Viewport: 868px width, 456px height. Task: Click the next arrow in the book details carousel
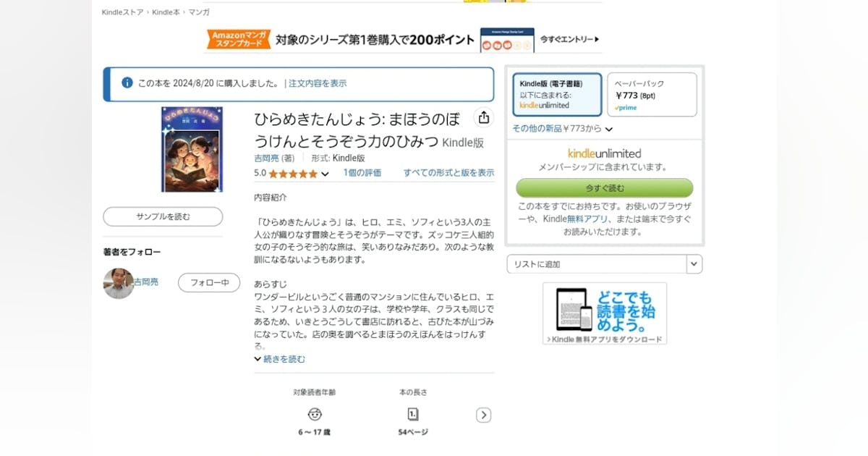484,415
